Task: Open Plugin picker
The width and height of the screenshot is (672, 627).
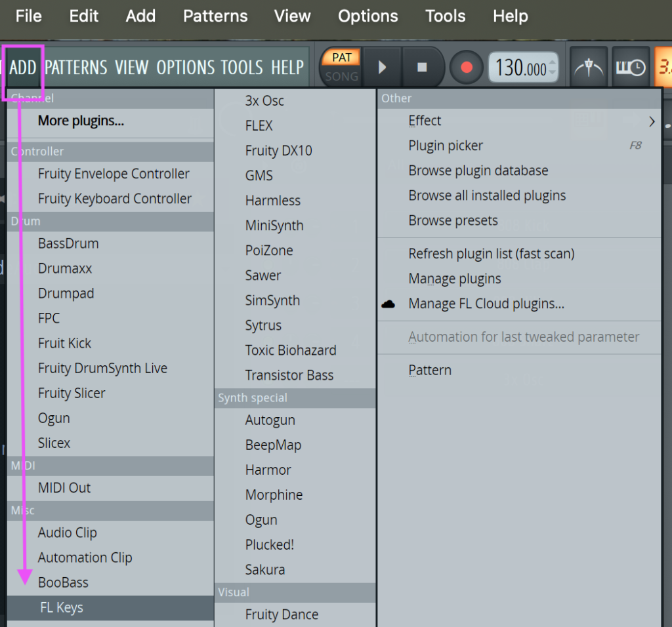Action: [446, 146]
